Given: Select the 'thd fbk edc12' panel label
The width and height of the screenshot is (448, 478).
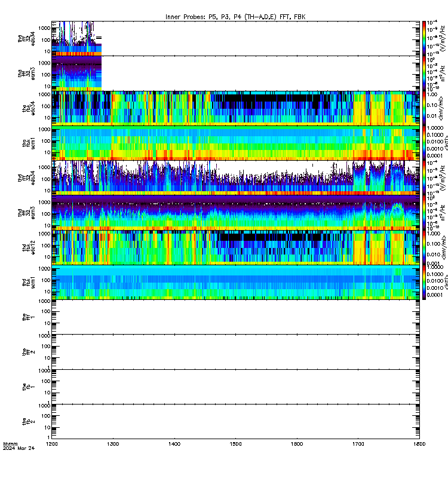Looking at the screenshot, I should 29,247.
